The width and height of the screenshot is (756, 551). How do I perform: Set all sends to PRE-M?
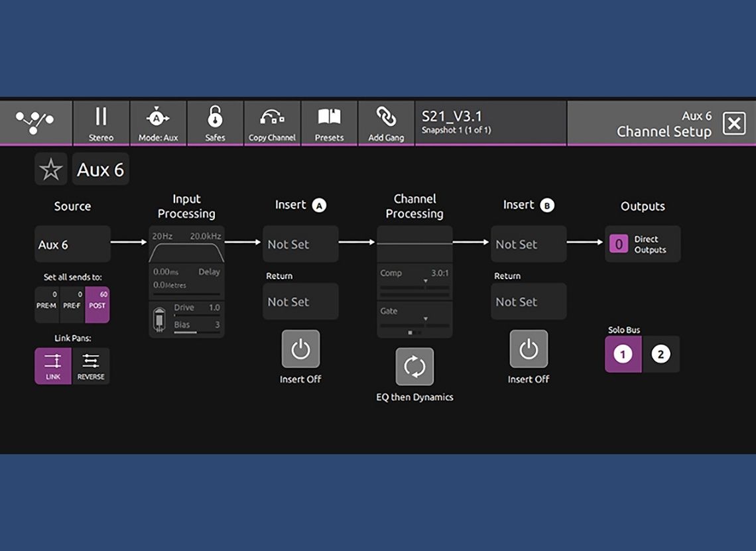click(x=47, y=305)
